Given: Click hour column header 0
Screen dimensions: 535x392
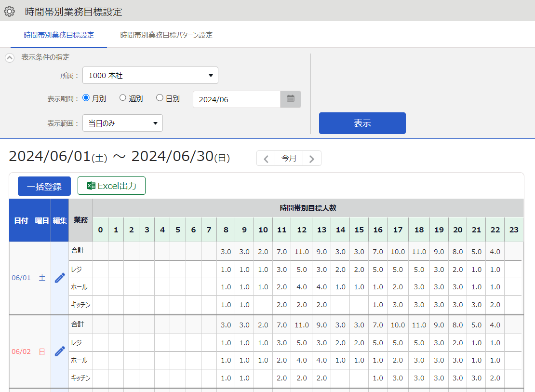Looking at the screenshot, I should click(100, 230).
